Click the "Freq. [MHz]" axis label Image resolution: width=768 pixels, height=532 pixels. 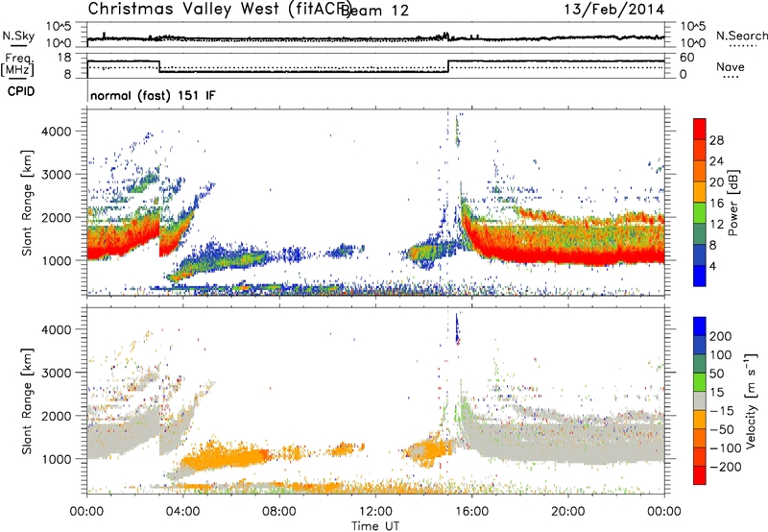coord(17,65)
